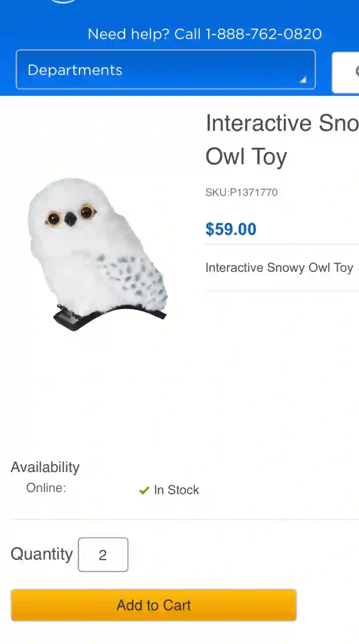Click the product description text under the price

279,267
